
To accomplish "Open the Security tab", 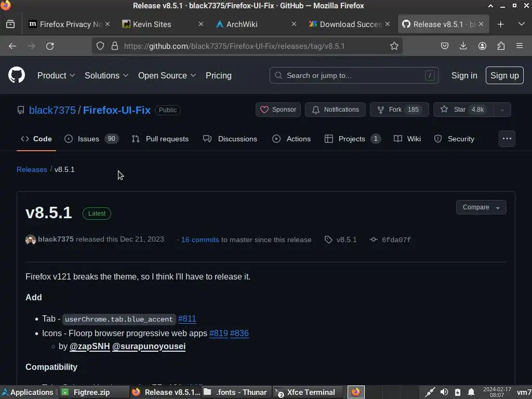I will coord(454,139).
